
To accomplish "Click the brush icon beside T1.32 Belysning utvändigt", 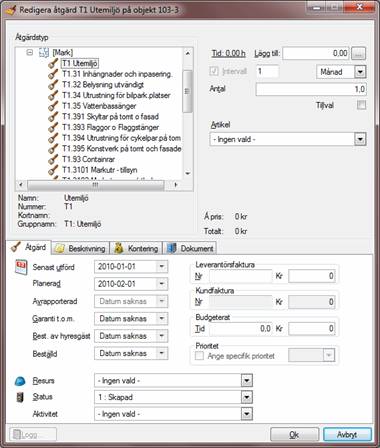I will pos(53,85).
